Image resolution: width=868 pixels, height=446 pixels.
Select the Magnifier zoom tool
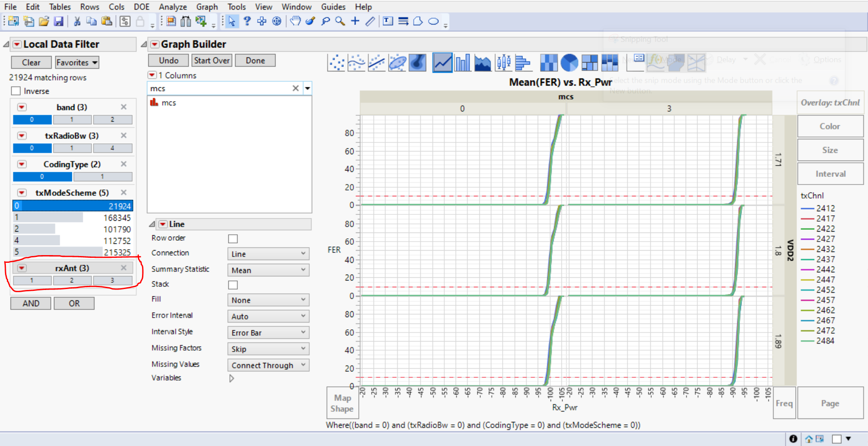pos(340,21)
